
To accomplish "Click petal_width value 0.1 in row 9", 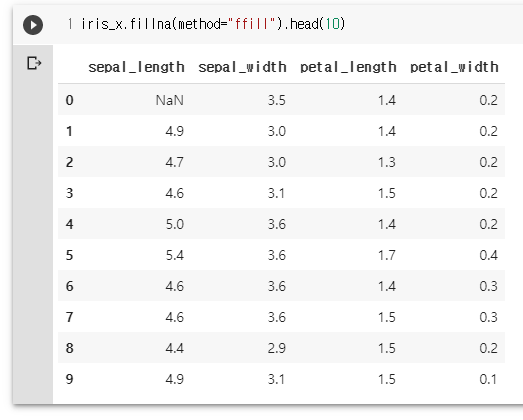I will click(x=489, y=379).
